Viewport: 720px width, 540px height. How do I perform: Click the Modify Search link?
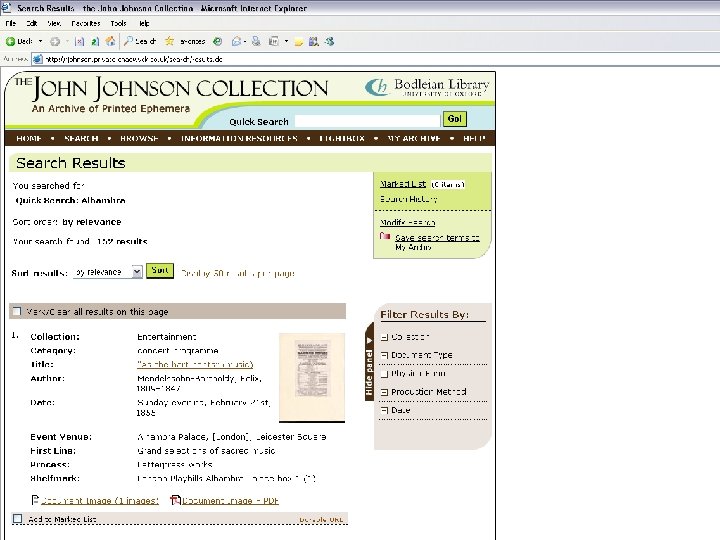(407, 222)
